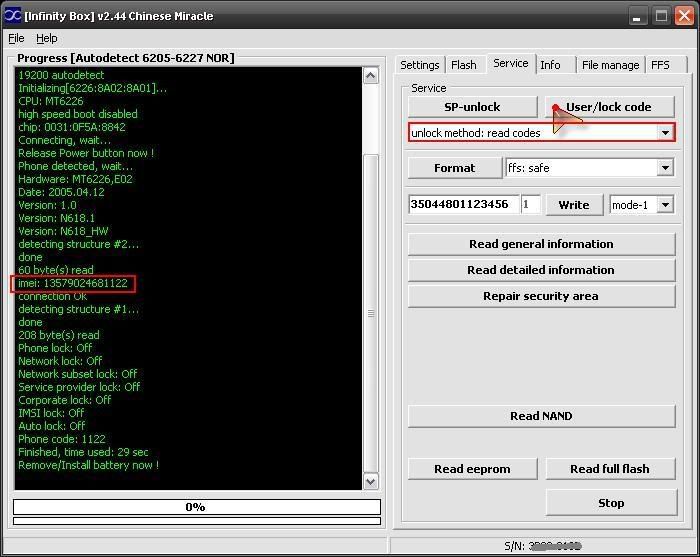Click the User/lock code button

click(609, 107)
